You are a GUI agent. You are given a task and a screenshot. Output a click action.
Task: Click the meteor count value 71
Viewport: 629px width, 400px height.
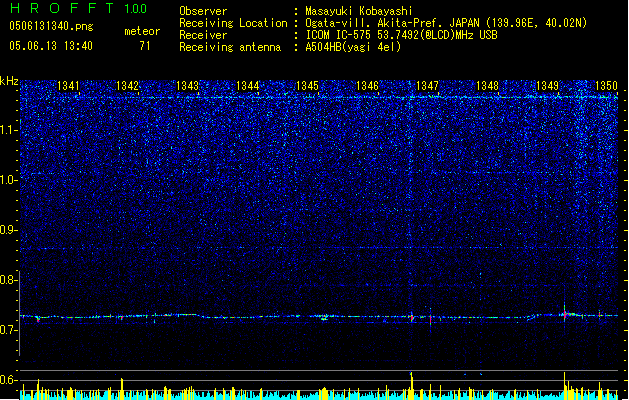point(145,46)
